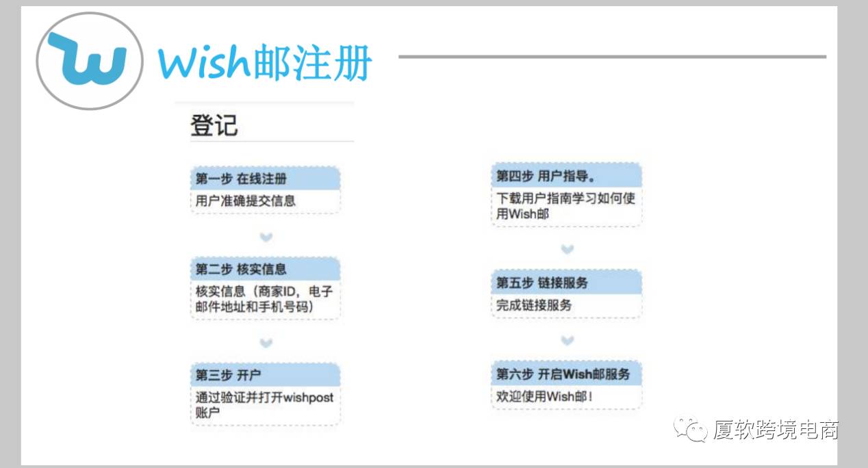The image size is (868, 468).
Task: Select the 第一步 在线注册 step header
Action: point(266,179)
